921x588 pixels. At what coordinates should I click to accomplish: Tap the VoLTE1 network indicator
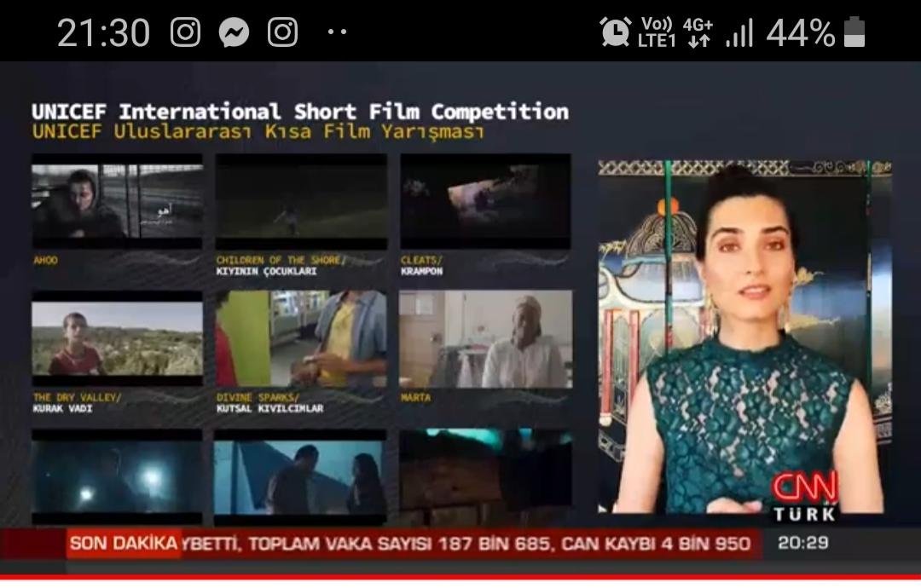pyautogui.click(x=656, y=32)
